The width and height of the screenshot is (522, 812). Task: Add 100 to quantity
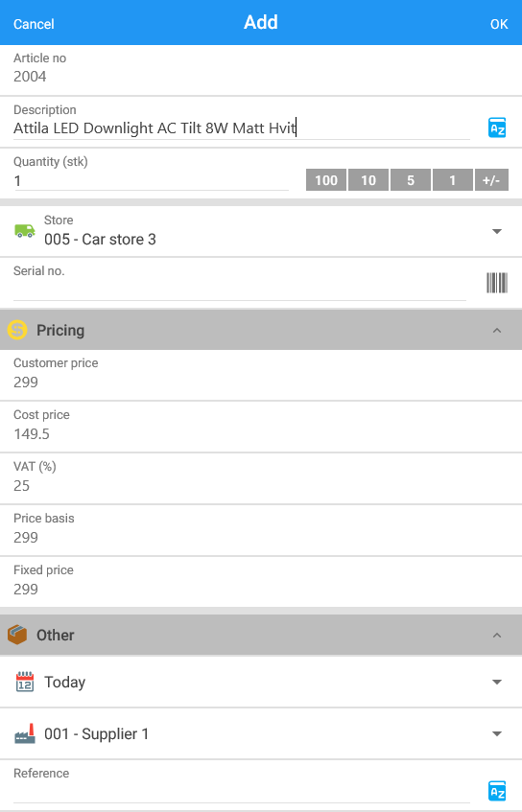326,180
